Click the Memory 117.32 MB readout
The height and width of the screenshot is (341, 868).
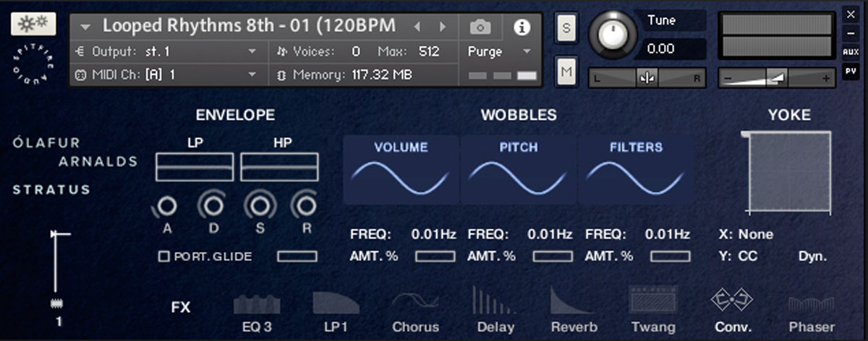pyautogui.click(x=382, y=74)
